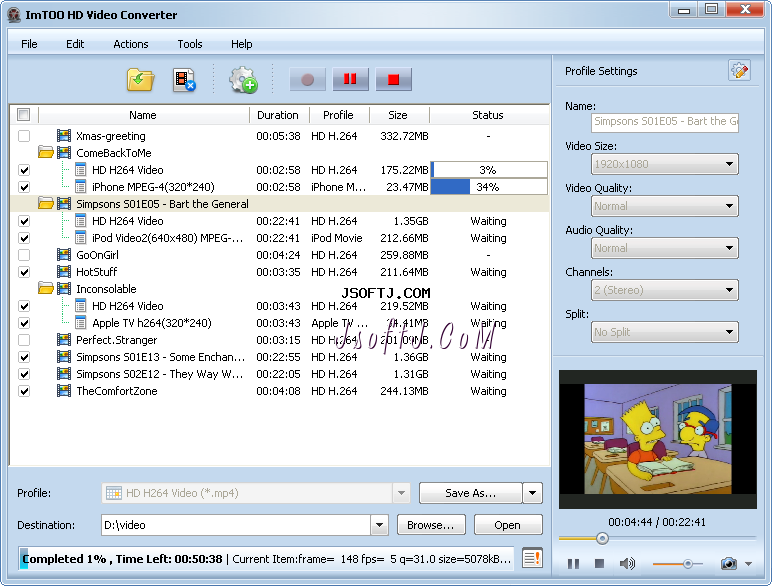772x586 pixels.
Task: Uncheck the TheComfortZone checkbox
Action: tap(24, 391)
